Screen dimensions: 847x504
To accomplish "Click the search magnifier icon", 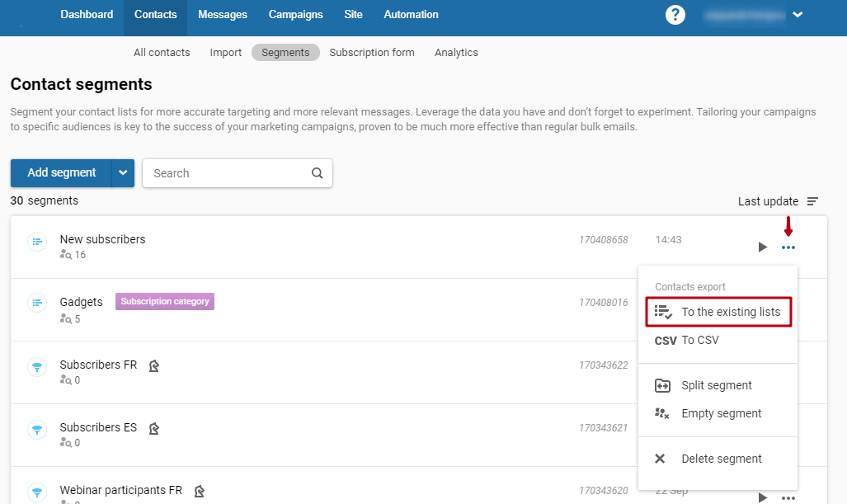I will tap(317, 173).
